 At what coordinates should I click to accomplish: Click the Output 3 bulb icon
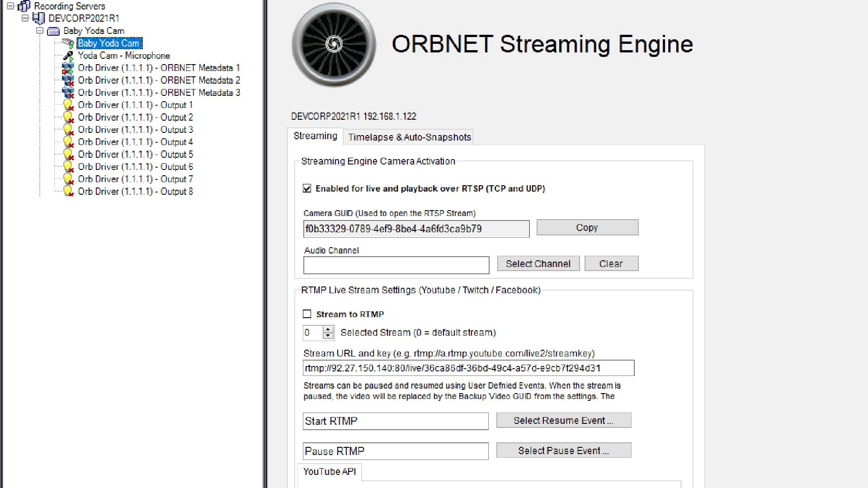(x=68, y=130)
